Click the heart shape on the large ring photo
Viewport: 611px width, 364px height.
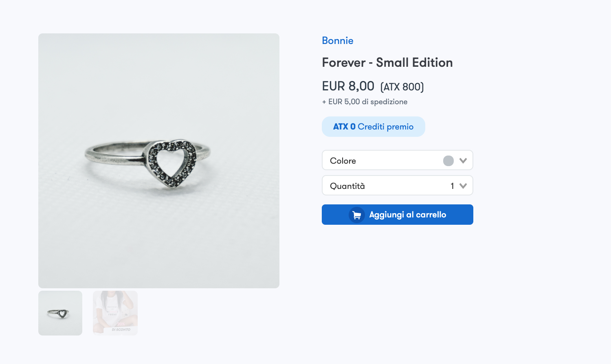coord(172,163)
